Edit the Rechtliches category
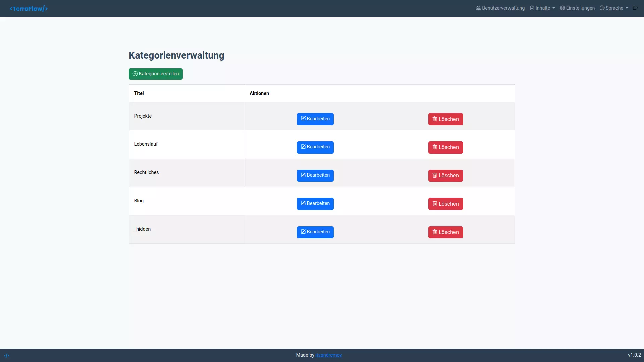Image resolution: width=644 pixels, height=362 pixels. (x=315, y=175)
